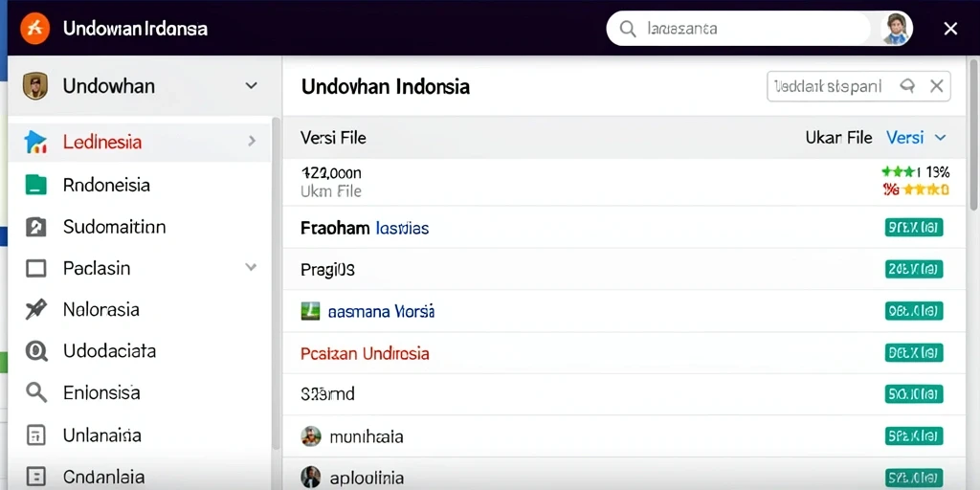Image resolution: width=980 pixels, height=490 pixels.
Task: Click the Versi File column header
Action: tap(333, 138)
